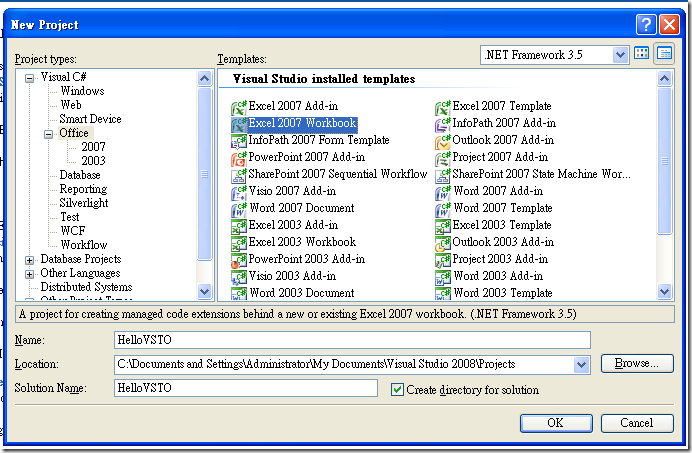Open the Location path dropdown arrow
Viewport: 692px width, 453px height.
click(x=582, y=365)
